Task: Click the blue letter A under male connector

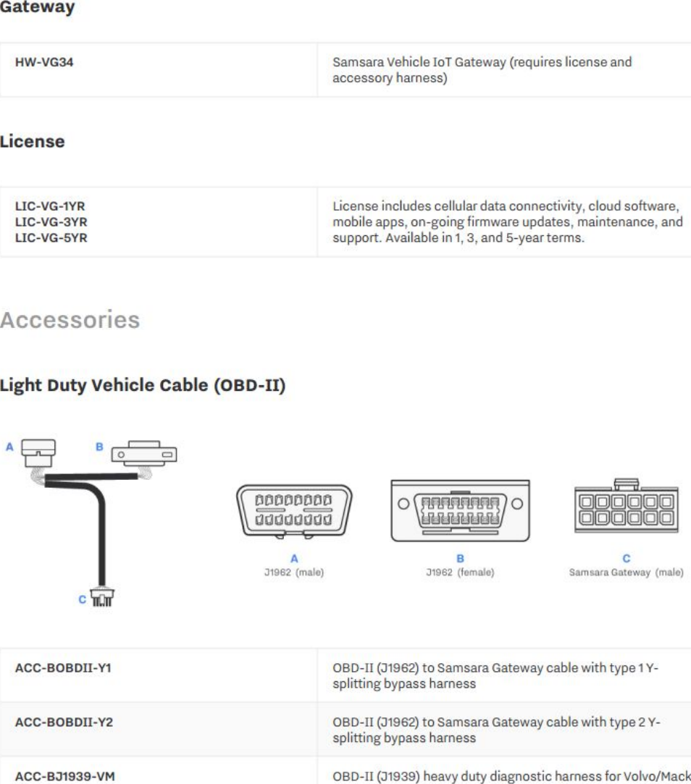Action: 294,558
